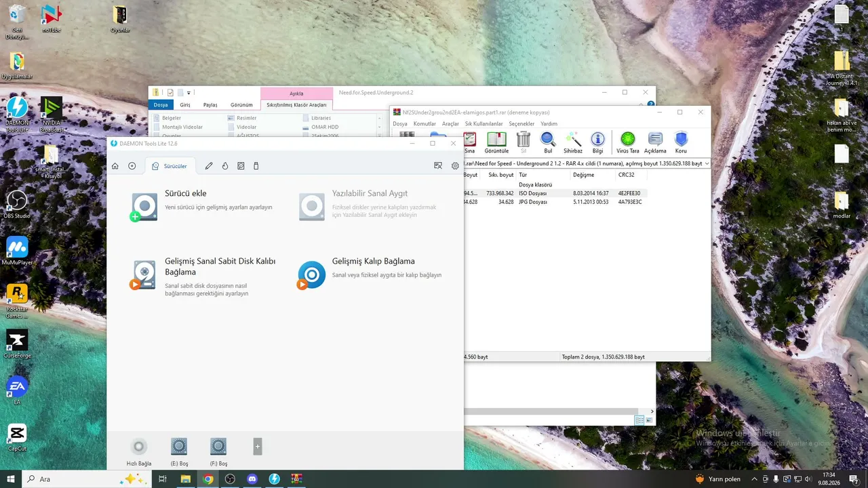Click the taskbar search box Ara
This screenshot has height=488, width=868.
pos(85,479)
